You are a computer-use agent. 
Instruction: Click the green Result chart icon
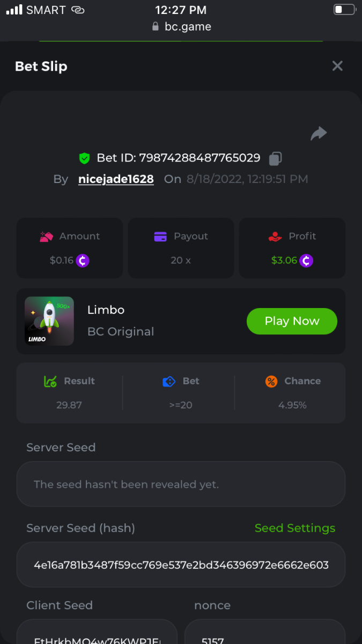coord(50,382)
